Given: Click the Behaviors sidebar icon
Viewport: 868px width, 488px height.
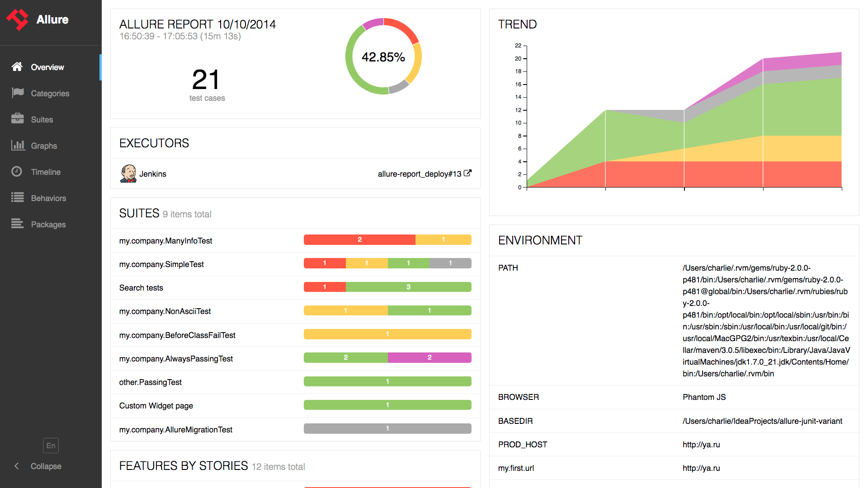Looking at the screenshot, I should pos(18,197).
